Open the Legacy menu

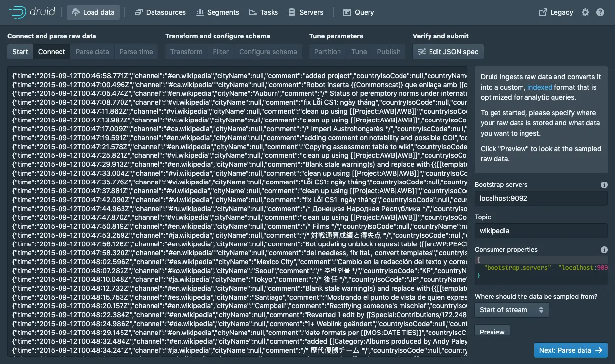pyautogui.click(x=556, y=12)
